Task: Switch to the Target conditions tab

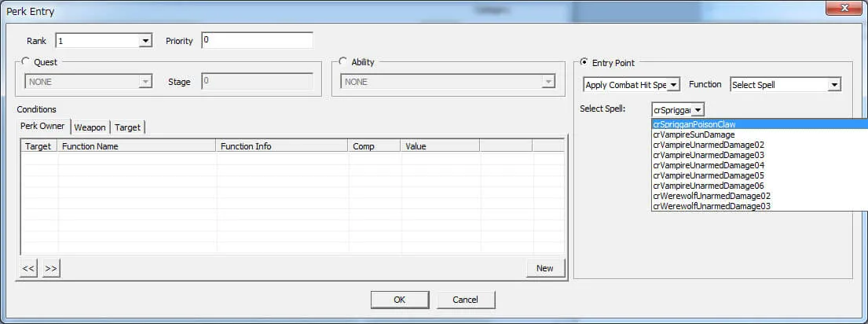Action: (x=128, y=127)
